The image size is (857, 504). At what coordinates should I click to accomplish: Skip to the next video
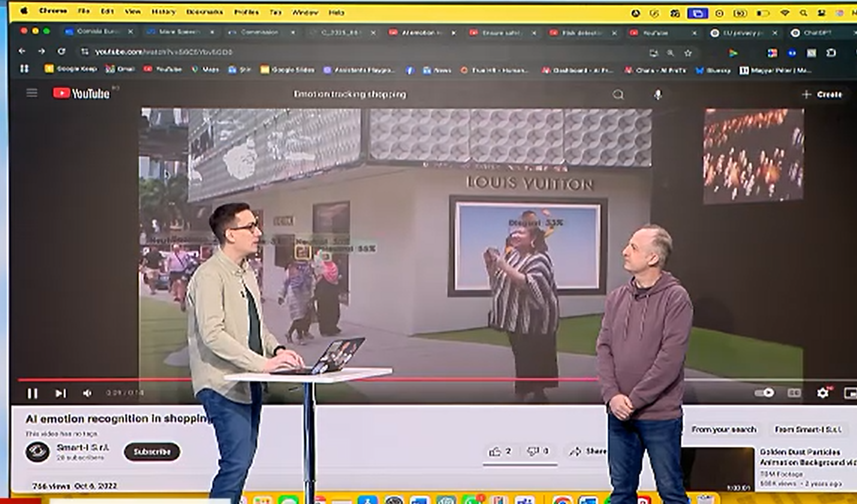(61, 393)
